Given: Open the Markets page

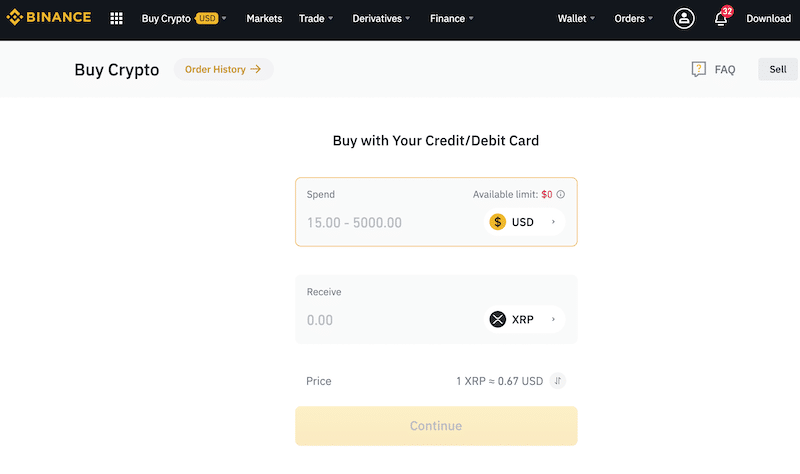Looking at the screenshot, I should click(264, 18).
